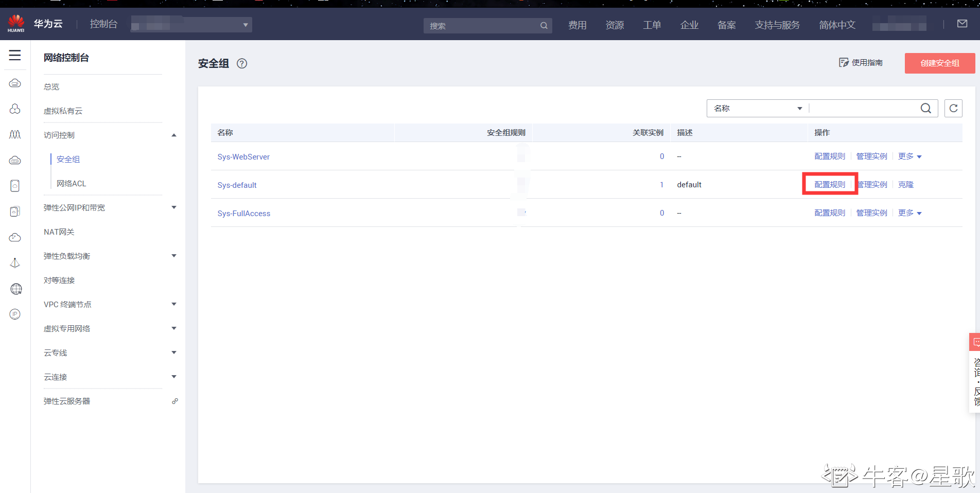Image resolution: width=980 pixels, height=493 pixels.
Task: Click the three-circles cluster sidebar icon
Action: tap(15, 109)
